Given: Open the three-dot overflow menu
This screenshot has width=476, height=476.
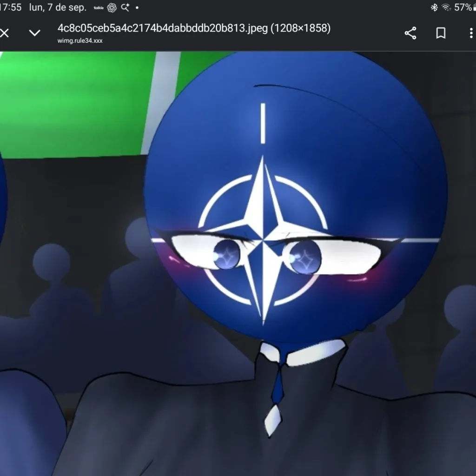Looking at the screenshot, I should [471, 33].
